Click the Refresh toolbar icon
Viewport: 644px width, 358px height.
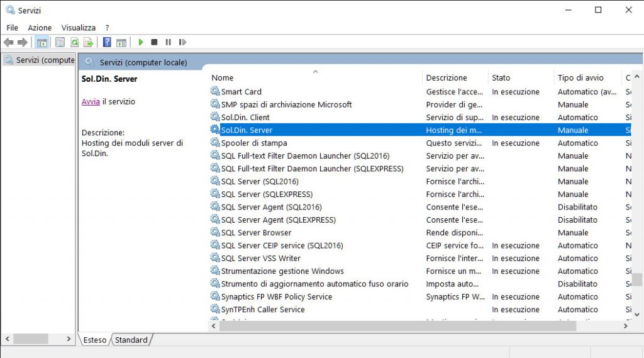coord(74,42)
